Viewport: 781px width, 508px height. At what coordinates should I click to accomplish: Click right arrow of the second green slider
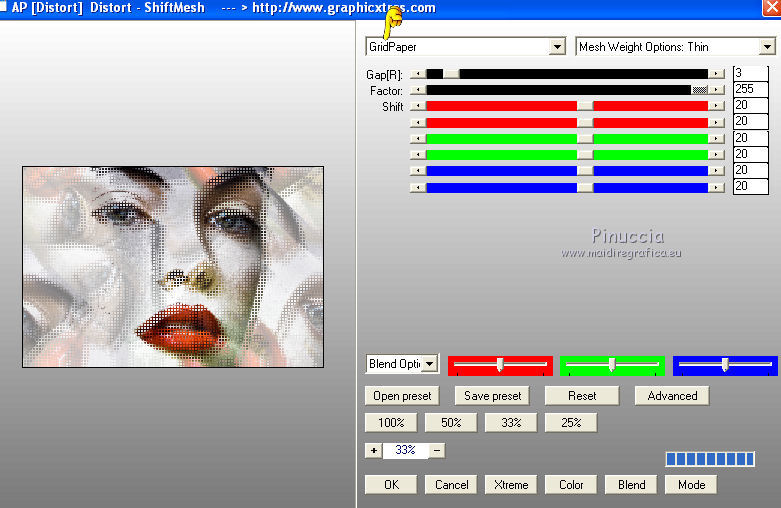click(716, 154)
